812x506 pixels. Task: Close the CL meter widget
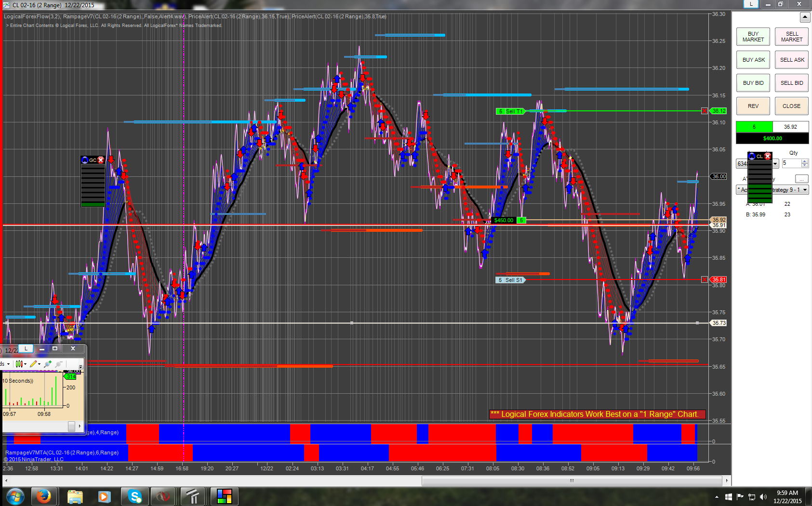(768, 156)
